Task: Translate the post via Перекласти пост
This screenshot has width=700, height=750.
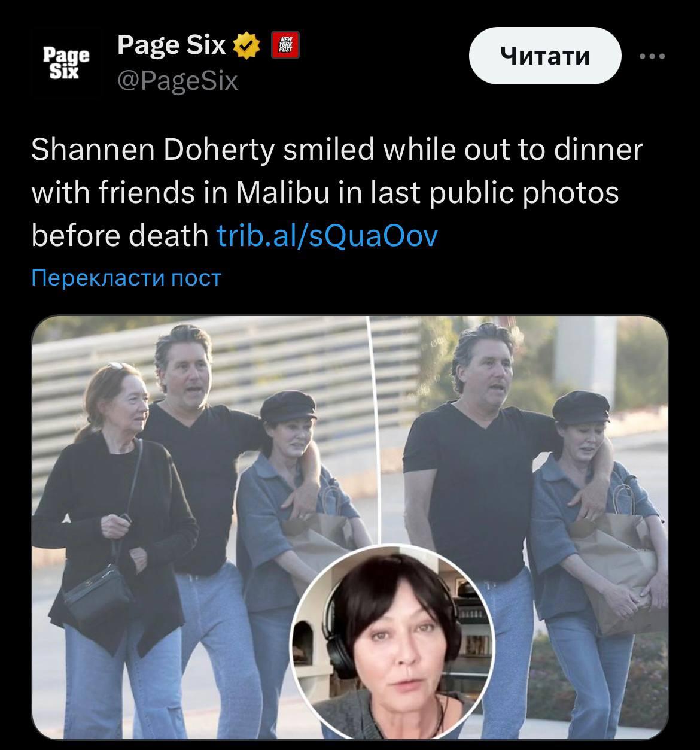Action: pos(126,277)
